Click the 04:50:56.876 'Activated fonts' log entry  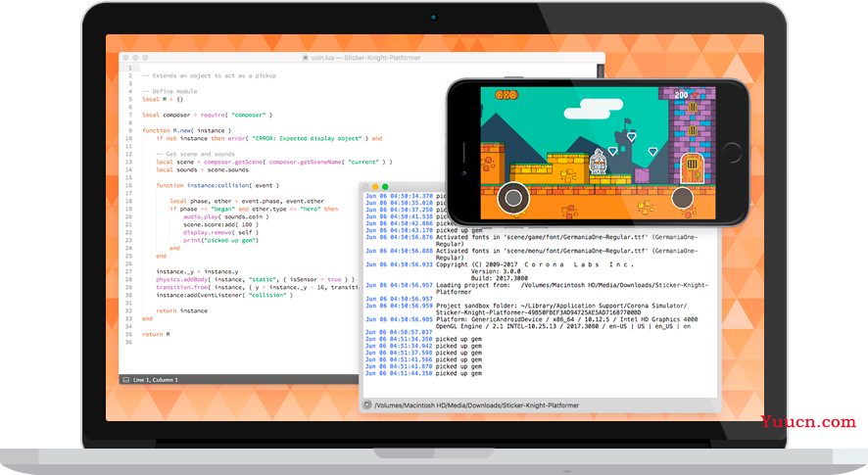(531, 240)
